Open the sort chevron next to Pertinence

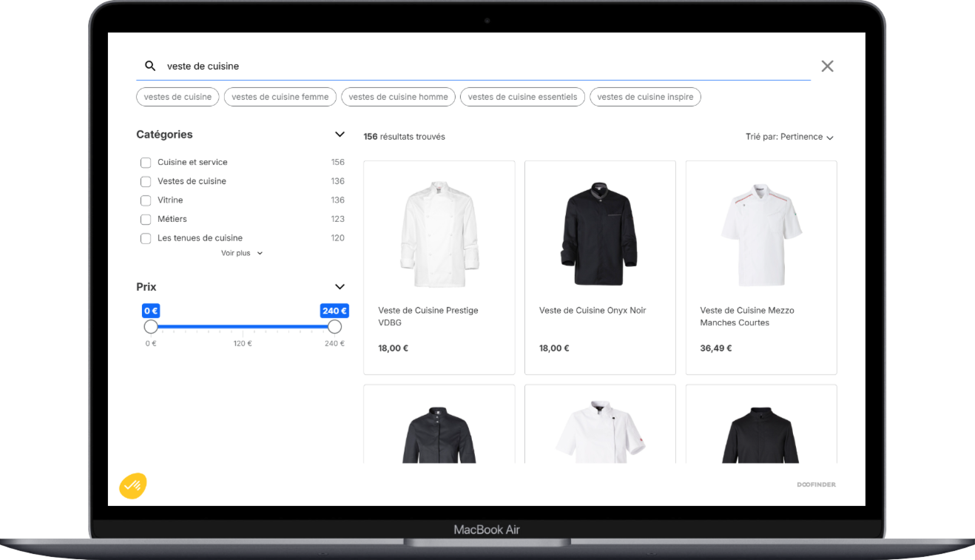tap(831, 137)
